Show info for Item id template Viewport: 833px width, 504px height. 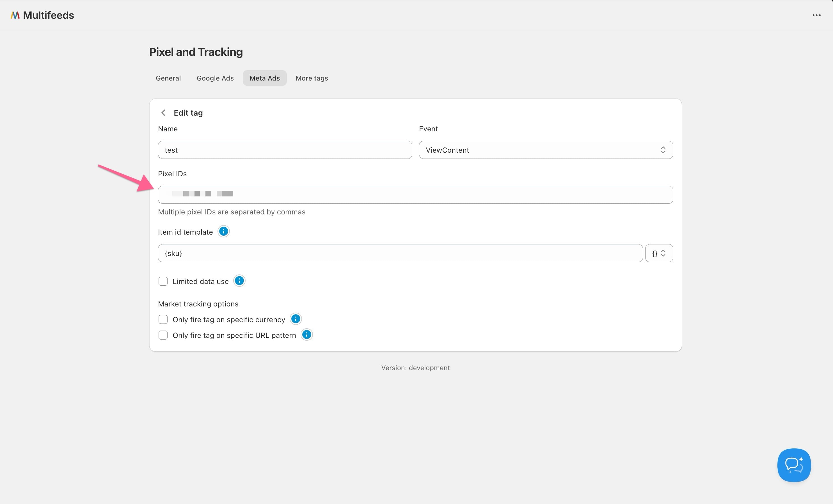223,232
